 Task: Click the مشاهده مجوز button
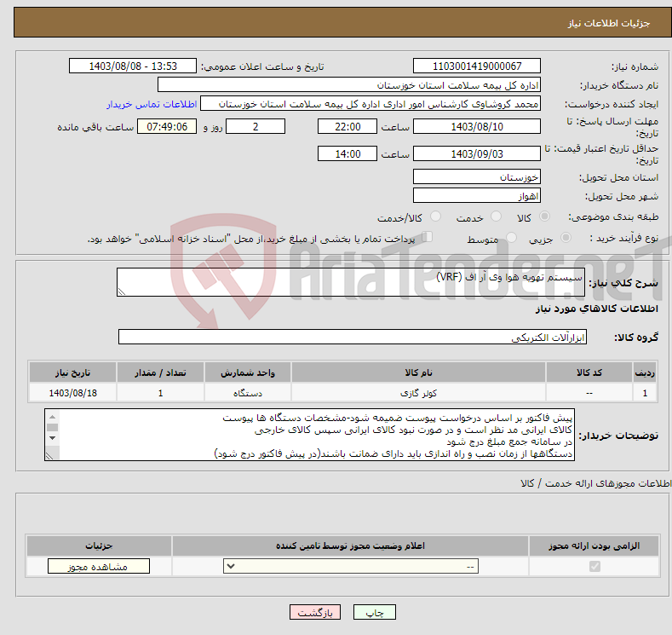click(99, 567)
